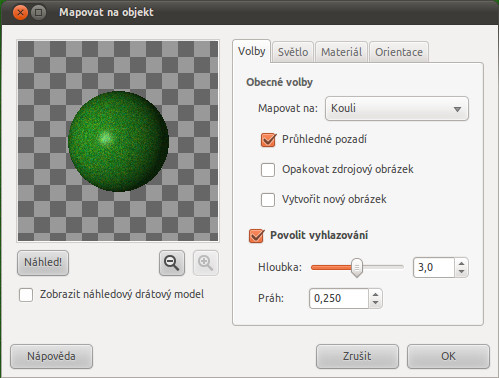Zoom out the preview with magnifier minus

(172, 263)
